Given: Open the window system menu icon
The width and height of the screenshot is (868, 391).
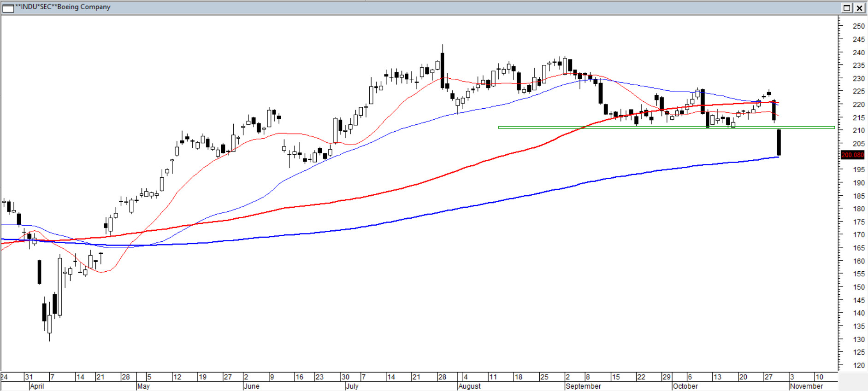Looking at the screenshot, I should (x=8, y=8).
